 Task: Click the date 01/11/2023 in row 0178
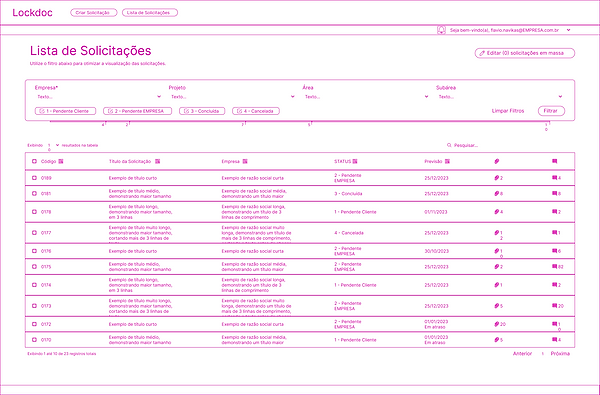click(436, 212)
